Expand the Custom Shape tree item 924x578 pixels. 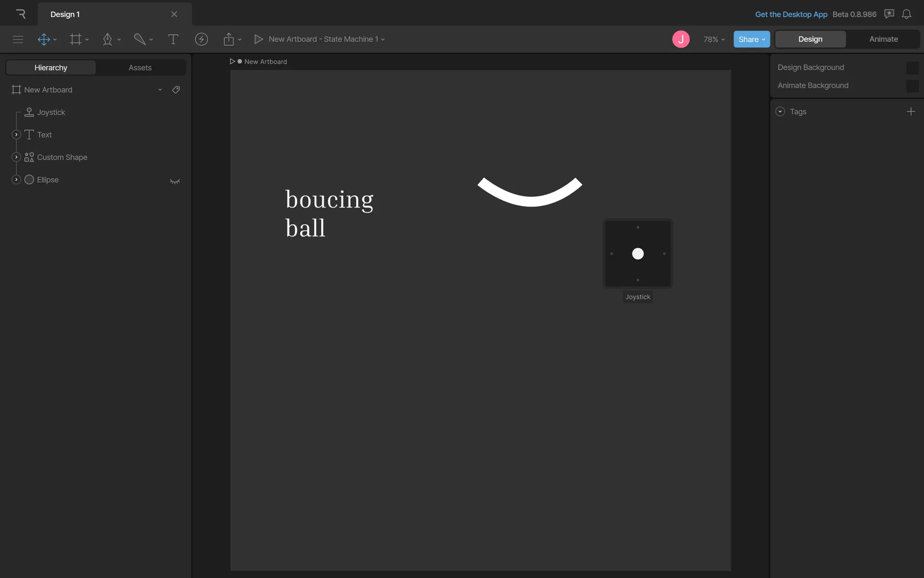(16, 157)
